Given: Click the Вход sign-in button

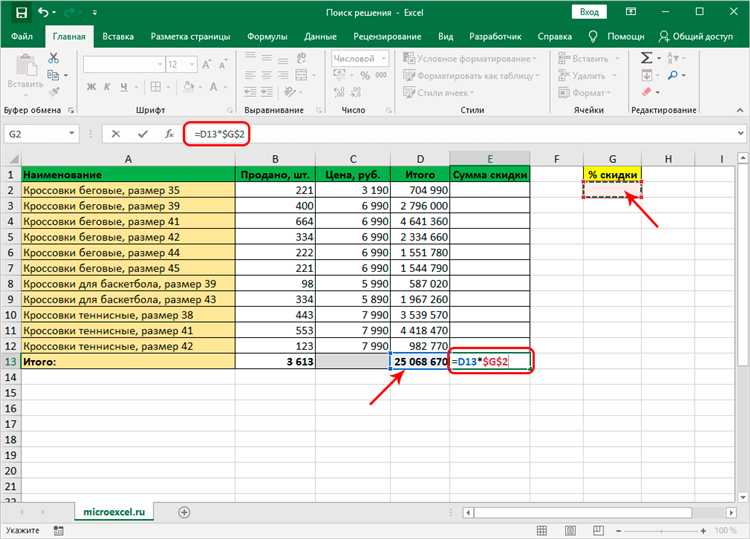Looking at the screenshot, I should click(589, 12).
